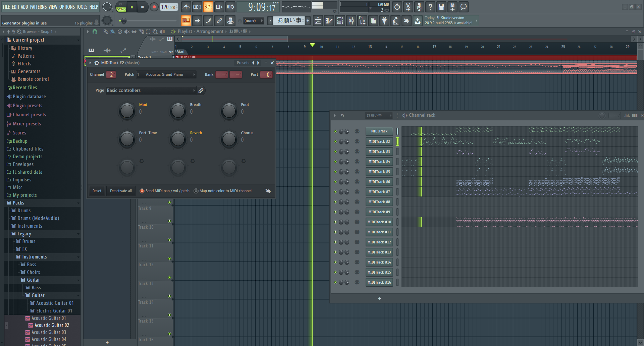Select the playlist draw pencil tool
Image resolution: width=644 pixels, height=346 pixels.
pyautogui.click(x=106, y=32)
